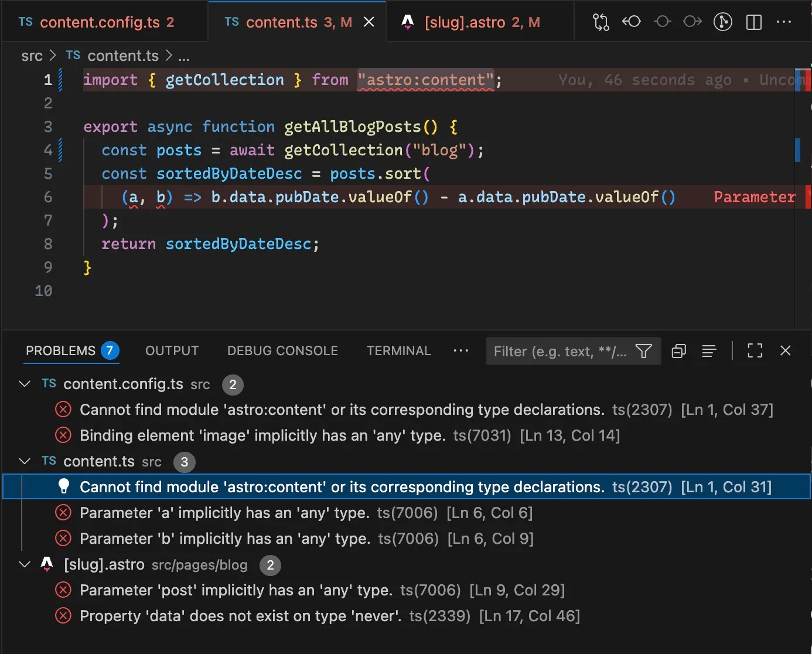The height and width of the screenshot is (654, 812).
Task: Switch to the OUTPUT tab
Action: pyautogui.click(x=171, y=350)
